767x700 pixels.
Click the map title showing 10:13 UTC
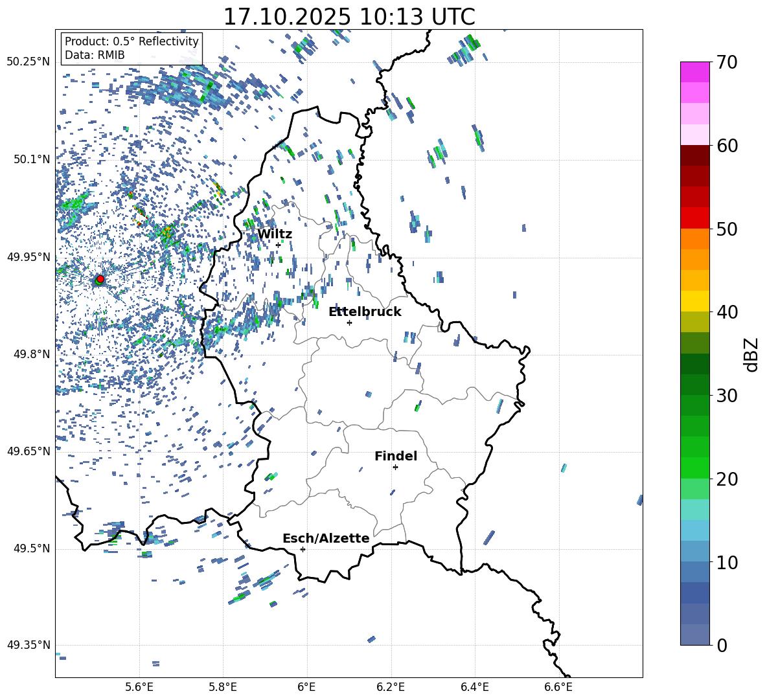coord(349,17)
